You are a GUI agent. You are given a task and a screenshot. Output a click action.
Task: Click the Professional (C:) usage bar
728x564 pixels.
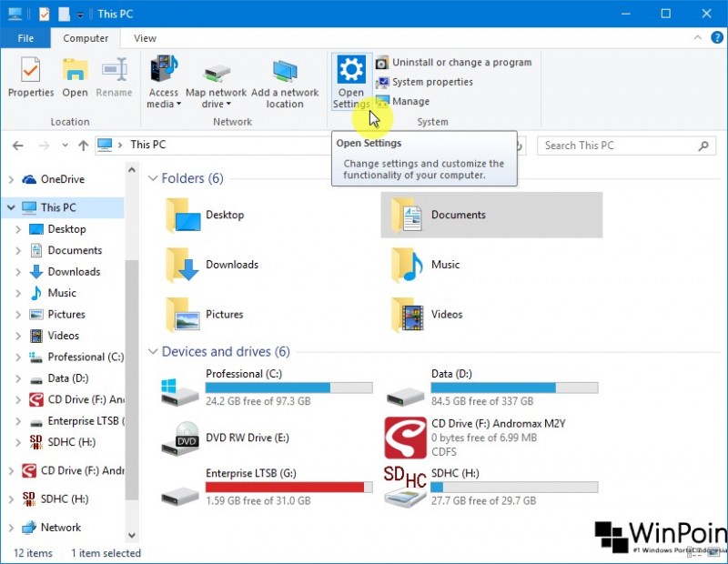[x=288, y=388]
